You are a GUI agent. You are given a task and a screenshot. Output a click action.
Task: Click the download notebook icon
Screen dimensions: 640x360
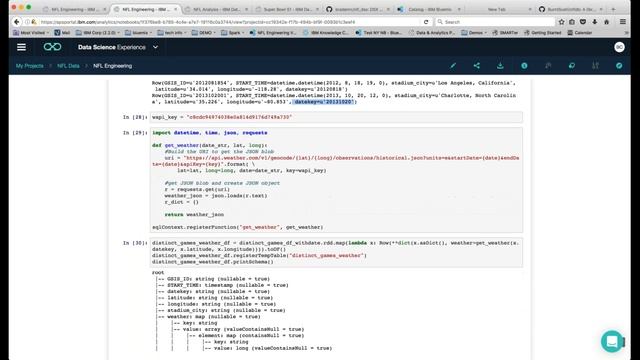pos(500,66)
